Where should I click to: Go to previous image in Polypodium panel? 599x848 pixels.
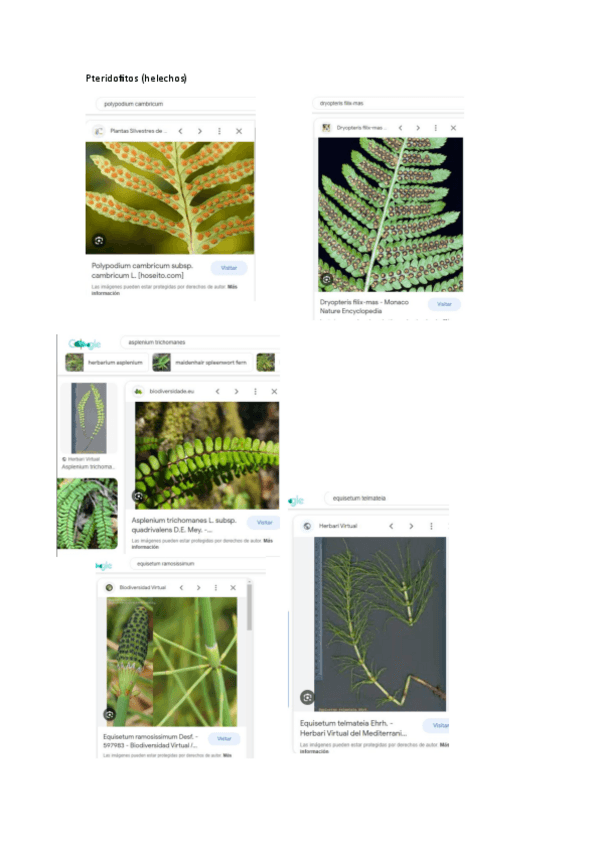181,131
